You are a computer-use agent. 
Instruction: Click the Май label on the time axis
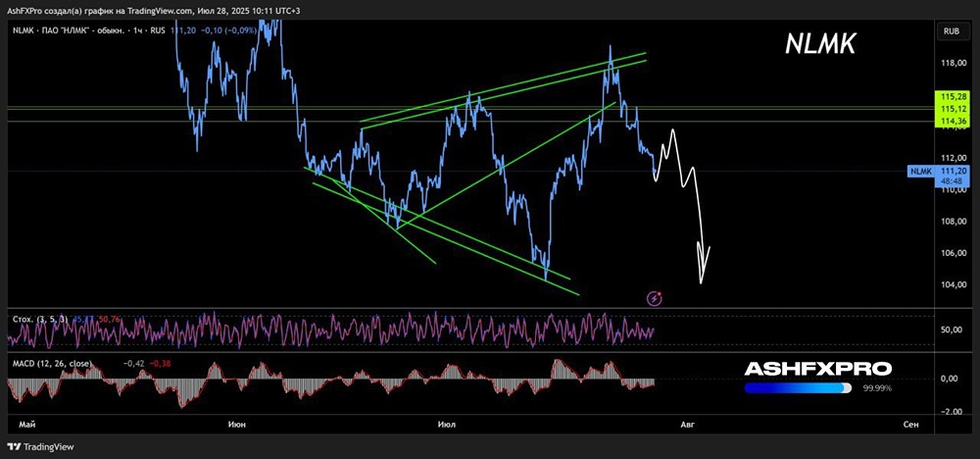26,425
